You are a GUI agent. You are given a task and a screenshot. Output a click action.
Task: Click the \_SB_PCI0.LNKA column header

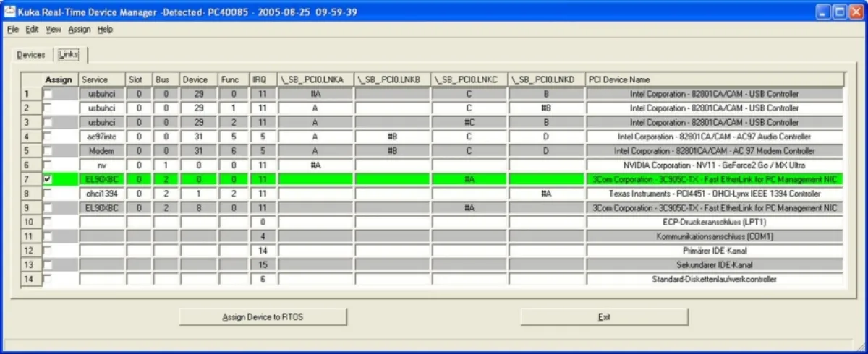[x=316, y=79]
